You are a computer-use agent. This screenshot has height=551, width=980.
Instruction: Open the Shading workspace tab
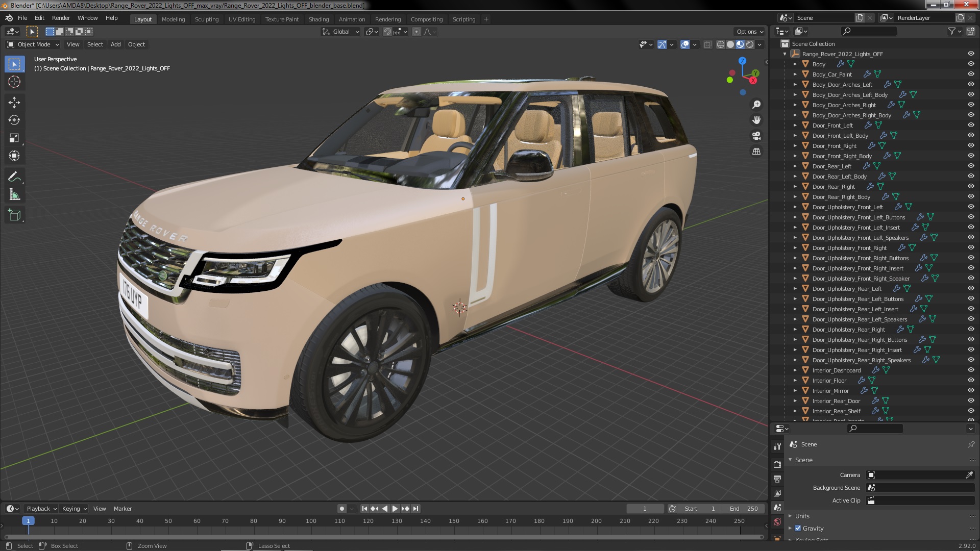[318, 19]
